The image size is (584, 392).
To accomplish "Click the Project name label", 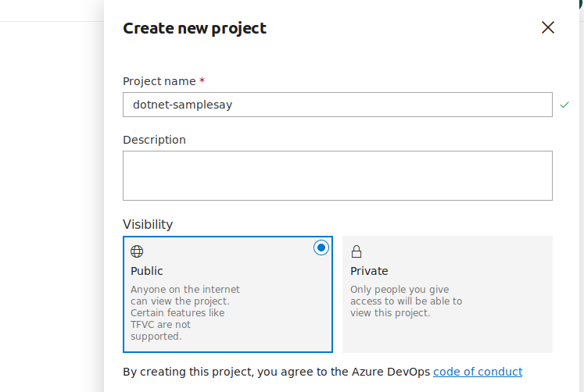I will click(159, 80).
